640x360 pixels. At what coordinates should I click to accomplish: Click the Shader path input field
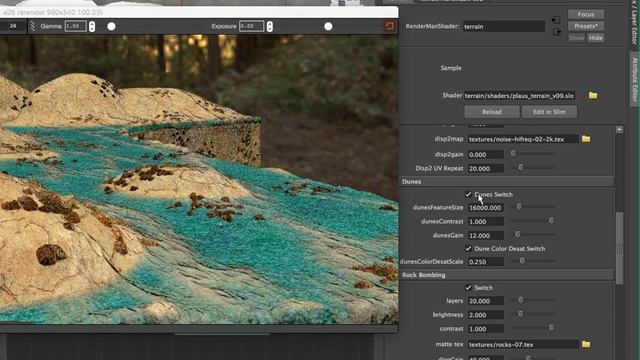coord(519,96)
